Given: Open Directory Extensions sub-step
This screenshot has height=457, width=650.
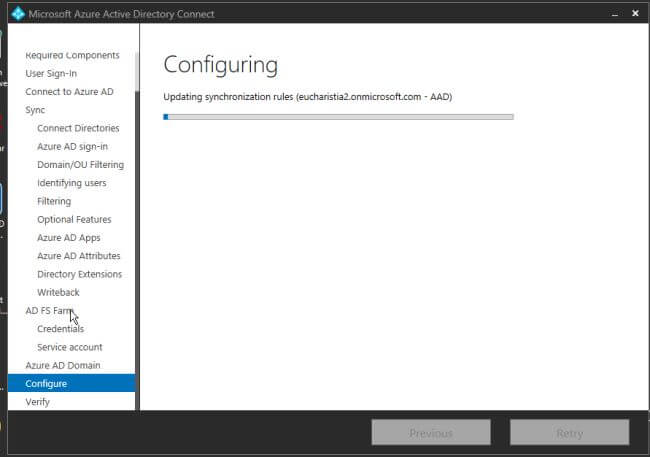Looking at the screenshot, I should click(x=79, y=274).
